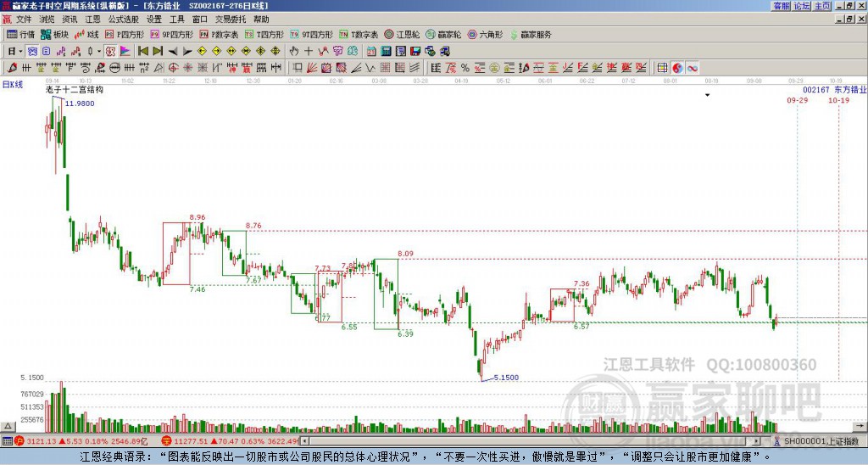Screen dimensions: 868x465
Task: Click the black left arrow icon
Action: click(x=173, y=51)
